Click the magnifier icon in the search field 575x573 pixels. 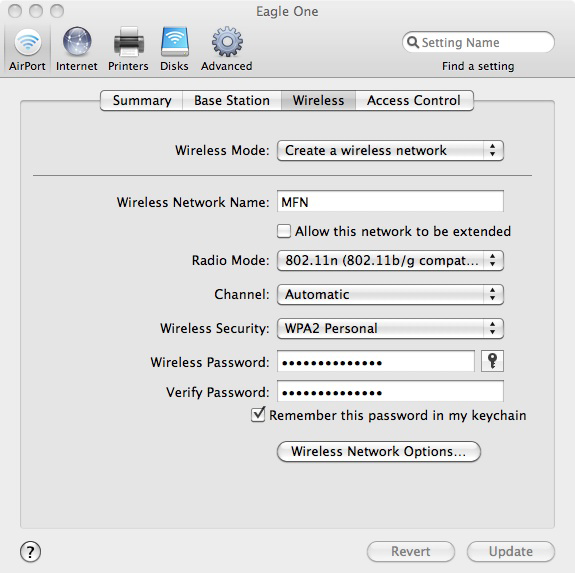click(x=413, y=42)
